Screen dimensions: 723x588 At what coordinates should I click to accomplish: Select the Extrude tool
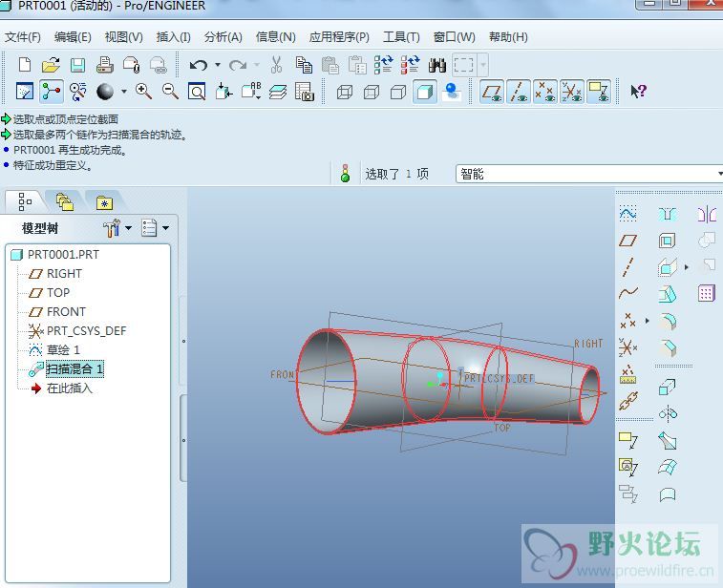(x=668, y=387)
